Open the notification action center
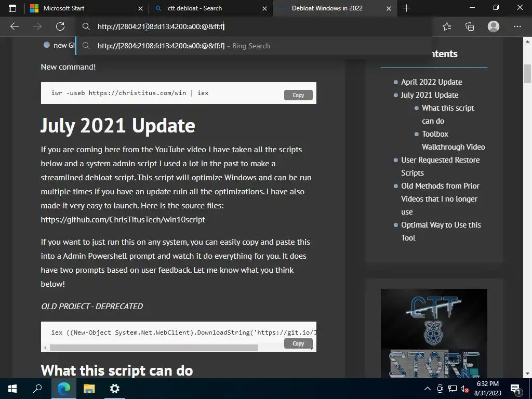 point(516,389)
